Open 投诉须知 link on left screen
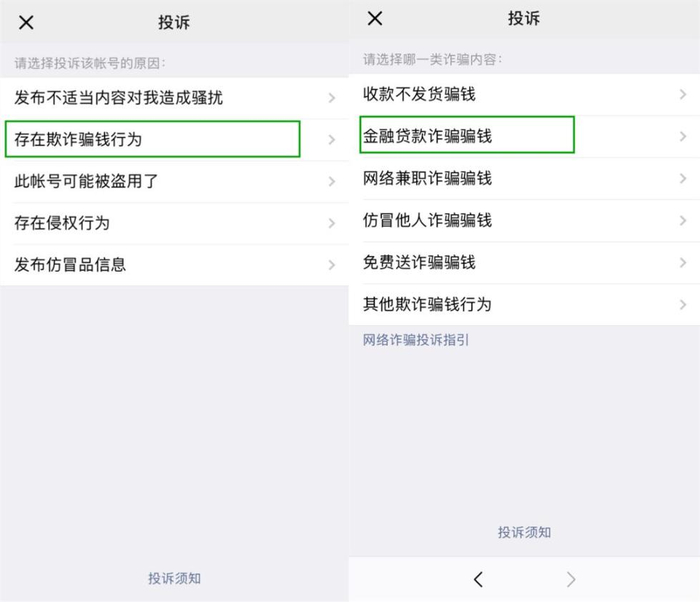 (x=175, y=578)
